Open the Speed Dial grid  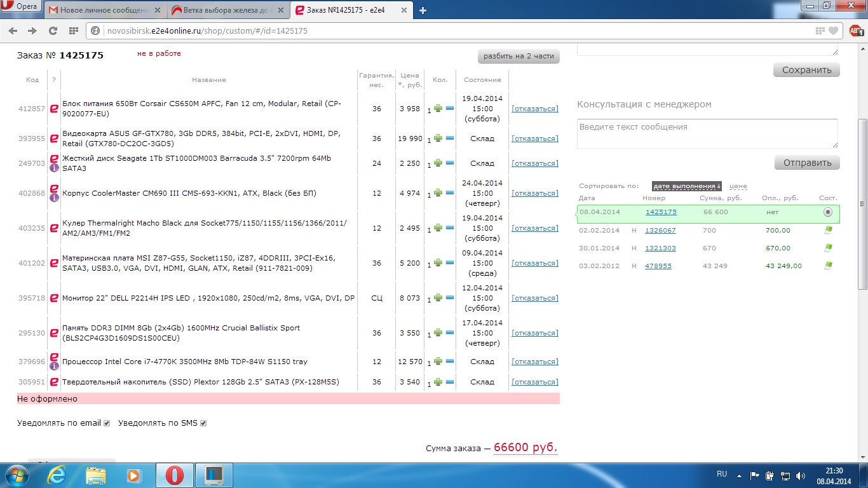(x=73, y=30)
